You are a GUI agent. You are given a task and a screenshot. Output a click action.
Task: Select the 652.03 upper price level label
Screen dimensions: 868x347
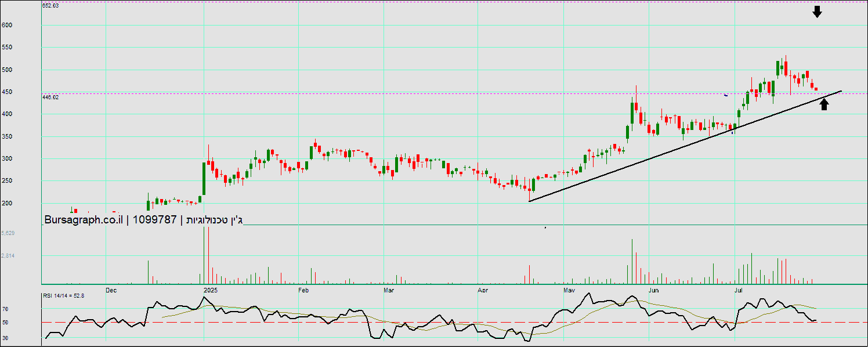coord(50,5)
